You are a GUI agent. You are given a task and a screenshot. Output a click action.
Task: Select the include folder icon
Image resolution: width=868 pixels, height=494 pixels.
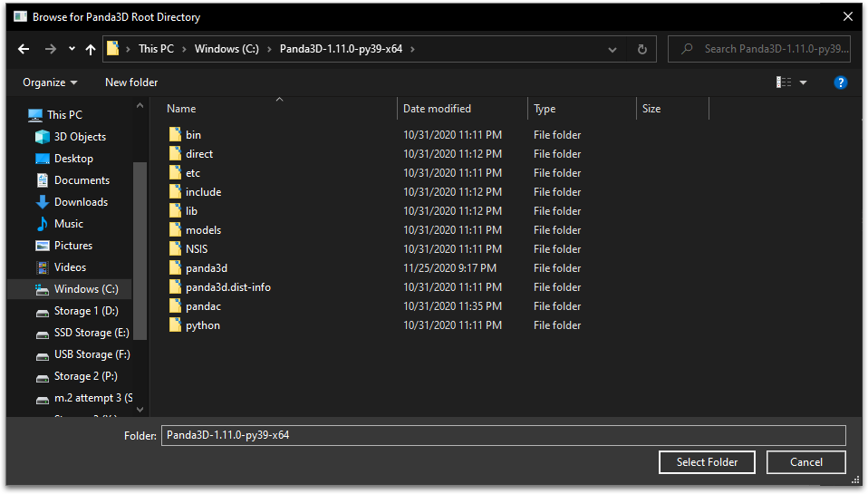[x=175, y=191]
